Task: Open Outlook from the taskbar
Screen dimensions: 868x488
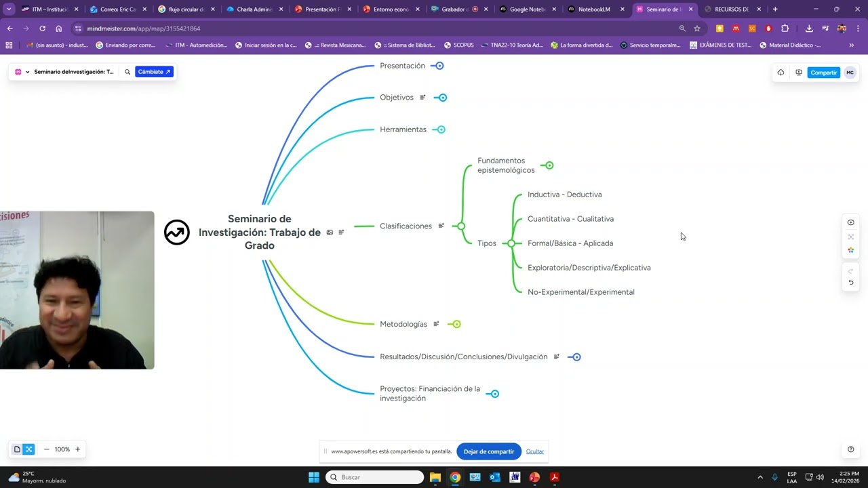Action: [x=495, y=477]
